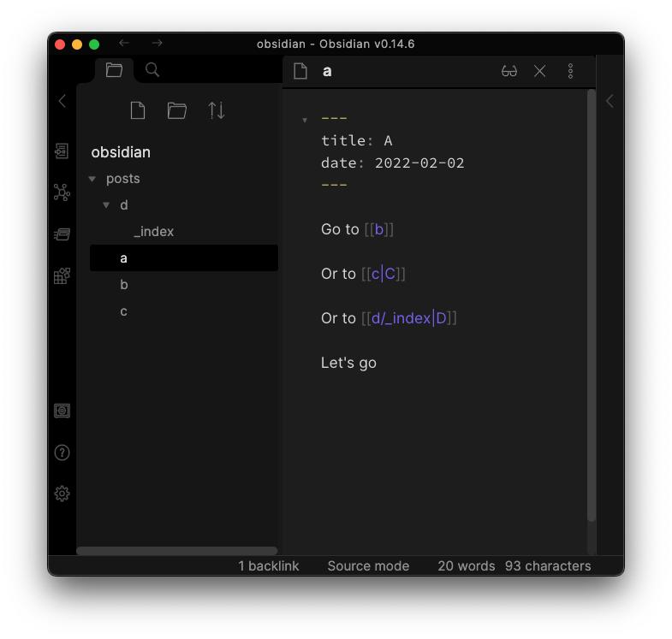Click the file explorer horizontal scrollbar

click(177, 551)
